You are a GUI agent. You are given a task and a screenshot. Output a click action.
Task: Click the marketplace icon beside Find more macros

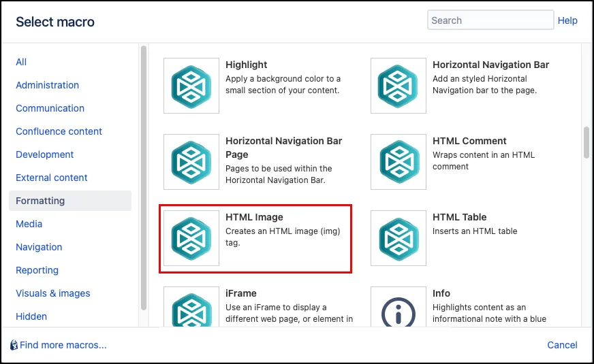click(x=14, y=345)
